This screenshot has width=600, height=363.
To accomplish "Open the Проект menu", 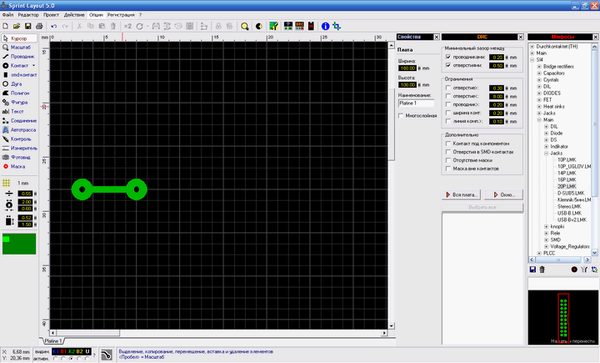I will pyautogui.click(x=51, y=15).
